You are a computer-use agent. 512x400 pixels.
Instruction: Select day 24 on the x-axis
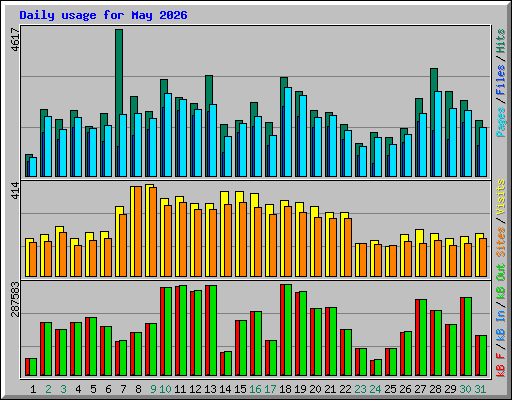(375, 389)
